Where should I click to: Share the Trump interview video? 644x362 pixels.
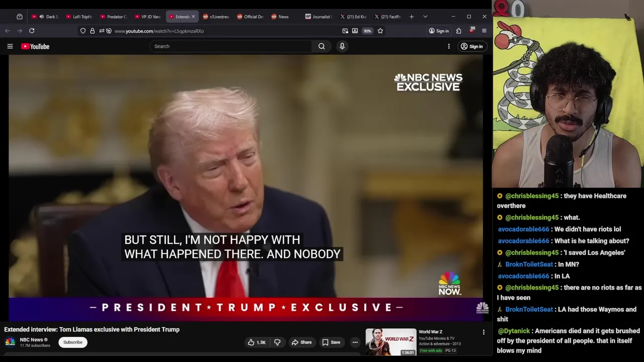[302, 342]
